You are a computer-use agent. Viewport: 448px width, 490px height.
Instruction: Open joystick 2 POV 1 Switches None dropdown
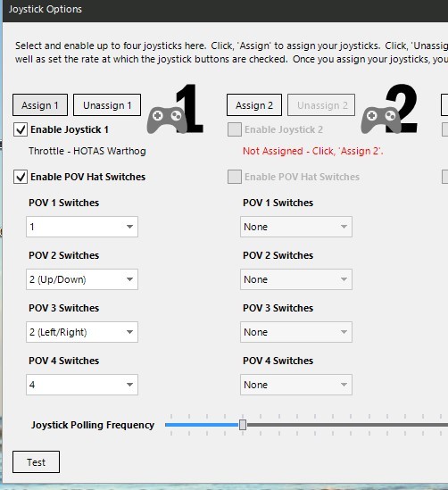pos(296,227)
